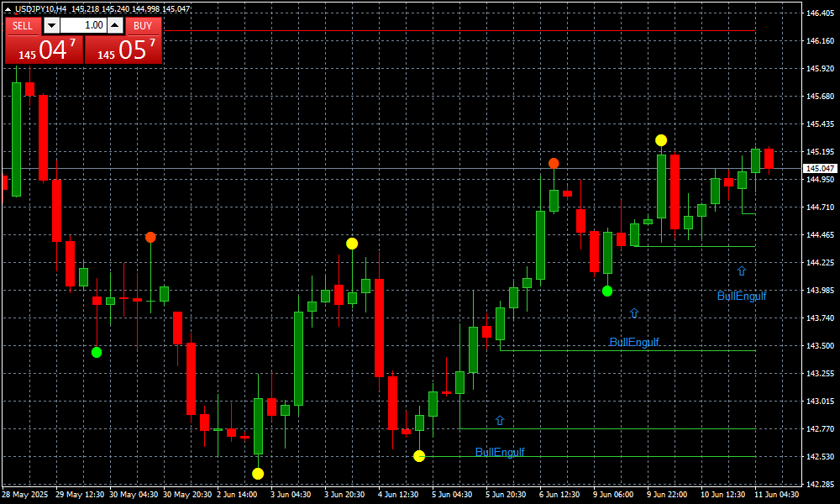Increase trade volume with up arrow
840x504 pixels.
point(115,25)
